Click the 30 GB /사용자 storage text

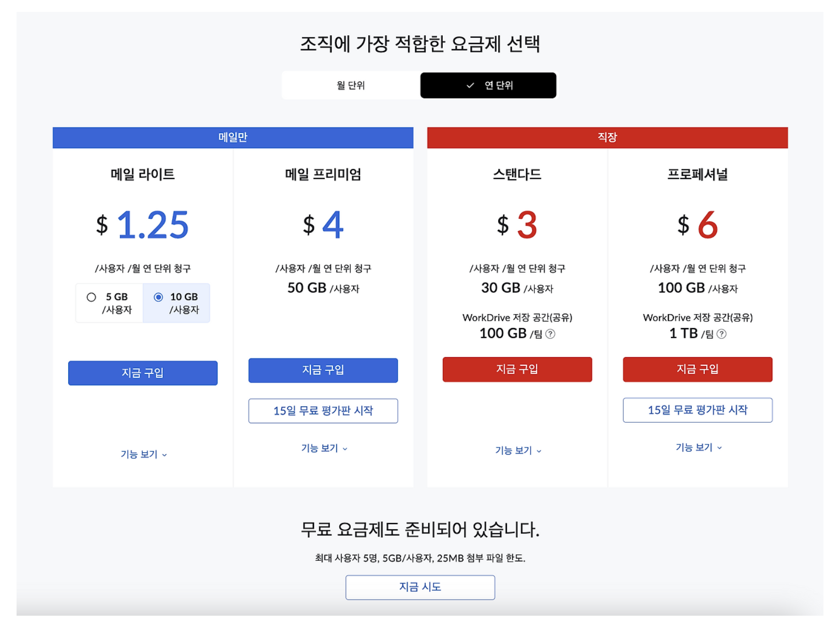[x=517, y=288]
